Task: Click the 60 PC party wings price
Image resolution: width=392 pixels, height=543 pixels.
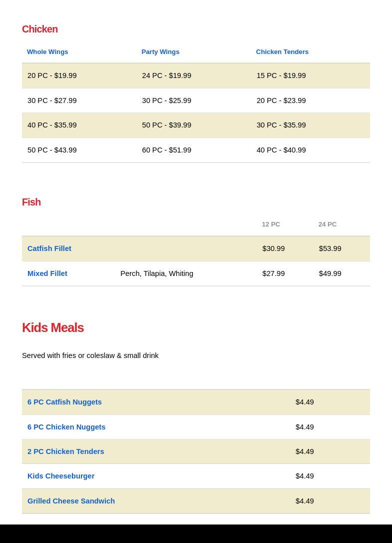Action: pyautogui.click(x=166, y=150)
